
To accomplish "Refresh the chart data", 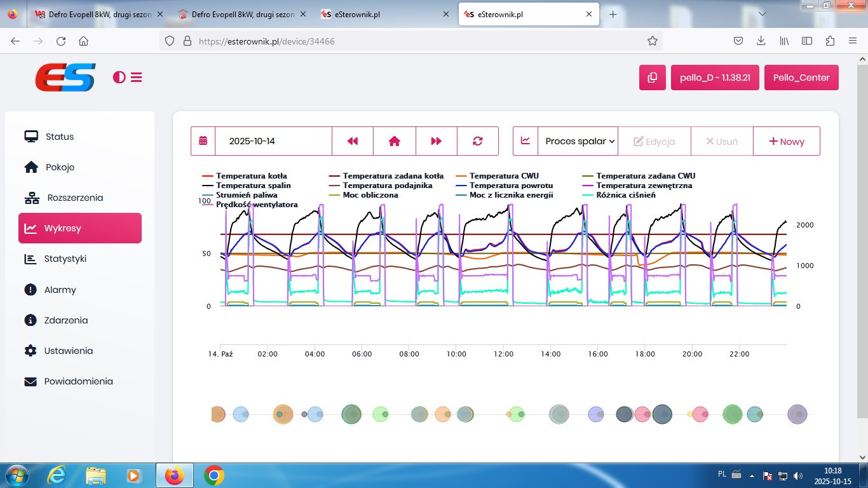I will (x=477, y=141).
